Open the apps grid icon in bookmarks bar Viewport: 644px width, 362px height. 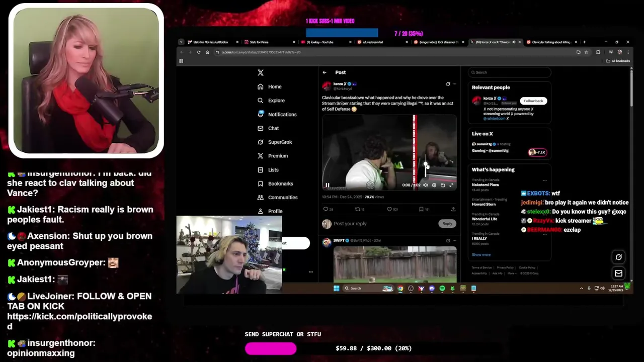[181, 61]
